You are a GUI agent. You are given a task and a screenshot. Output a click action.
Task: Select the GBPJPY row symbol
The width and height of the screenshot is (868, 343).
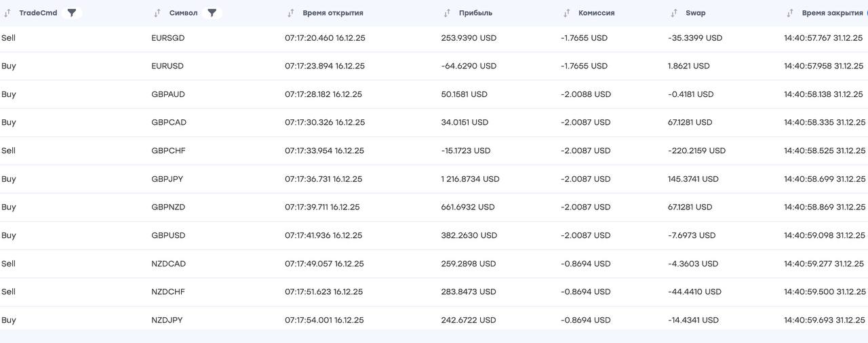(167, 179)
